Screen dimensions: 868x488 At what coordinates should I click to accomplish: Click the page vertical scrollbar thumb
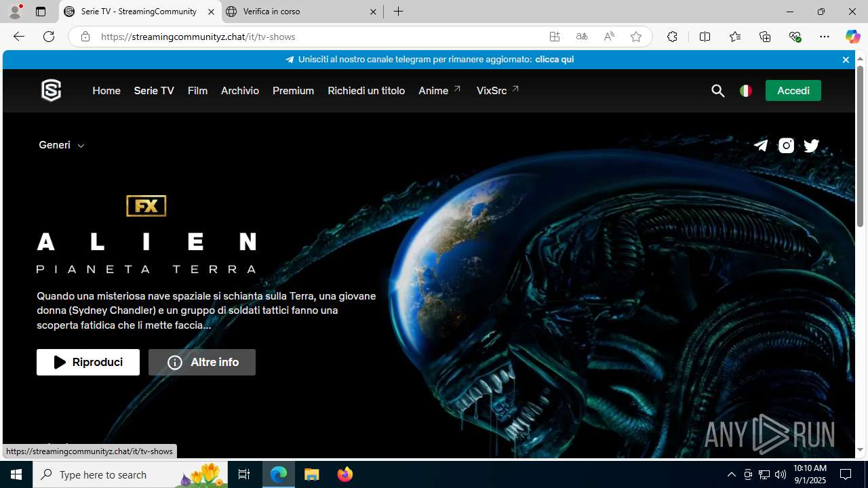tap(860, 147)
